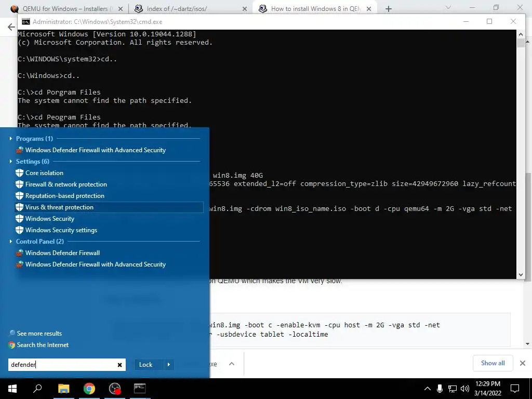The height and width of the screenshot is (399, 532).
Task: Open File Explorer from taskbar
Action: point(63,389)
